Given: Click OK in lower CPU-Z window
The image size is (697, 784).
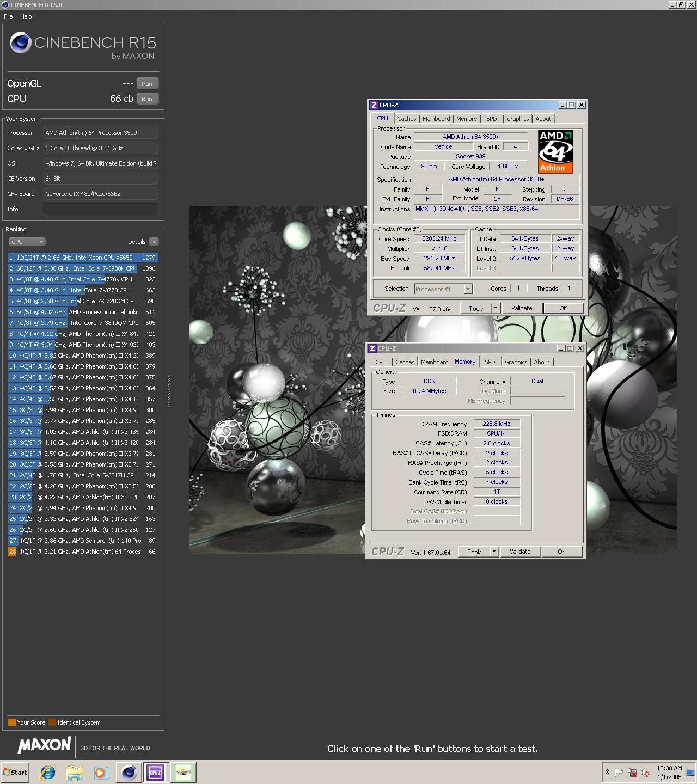Looking at the screenshot, I should [x=561, y=552].
